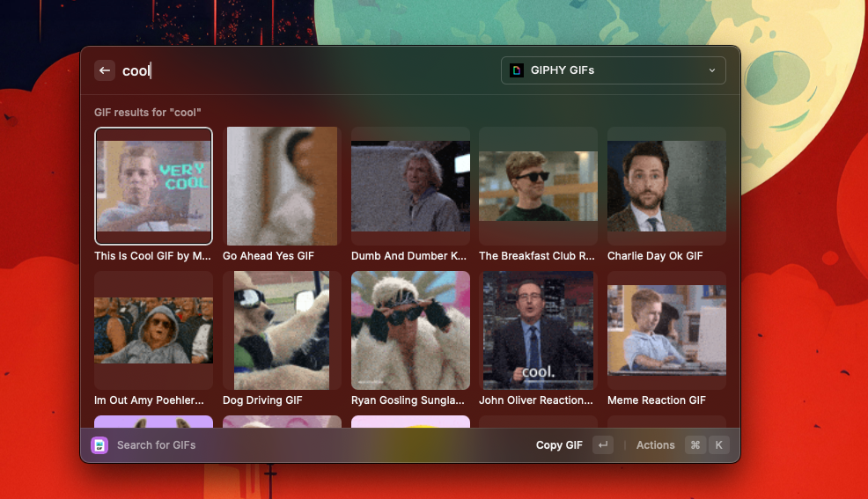
Task: Click the GIPHY logo icon
Action: coord(517,70)
